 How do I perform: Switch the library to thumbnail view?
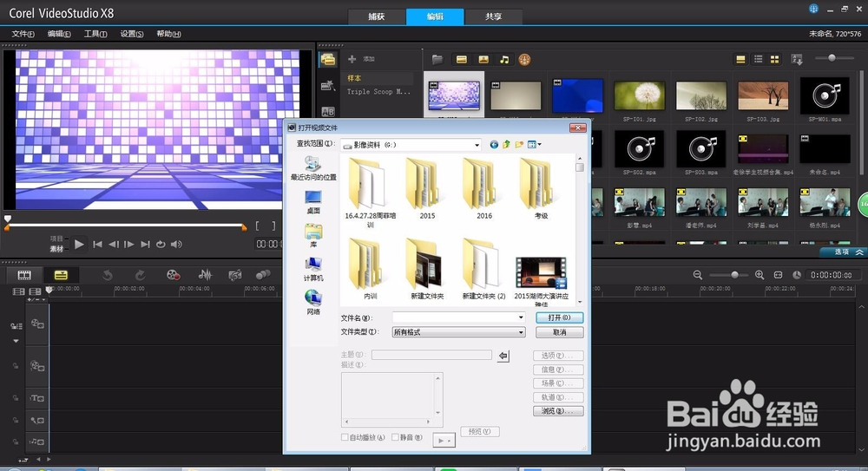point(774,59)
